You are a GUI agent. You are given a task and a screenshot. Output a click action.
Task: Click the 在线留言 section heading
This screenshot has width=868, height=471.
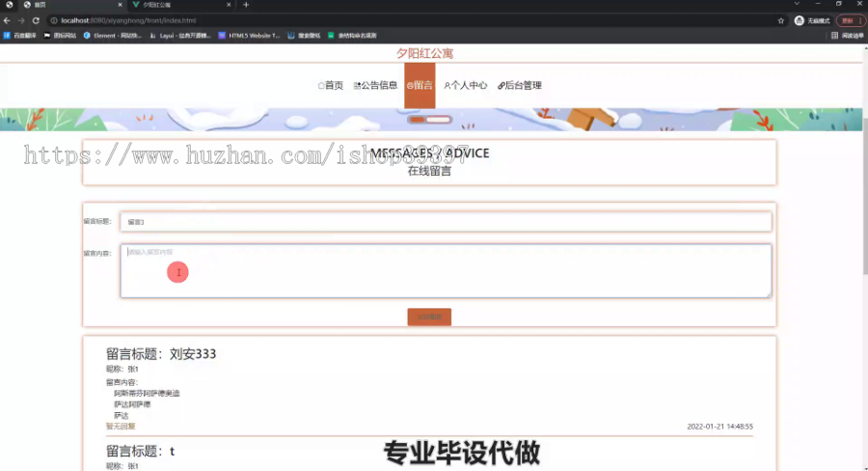429,171
